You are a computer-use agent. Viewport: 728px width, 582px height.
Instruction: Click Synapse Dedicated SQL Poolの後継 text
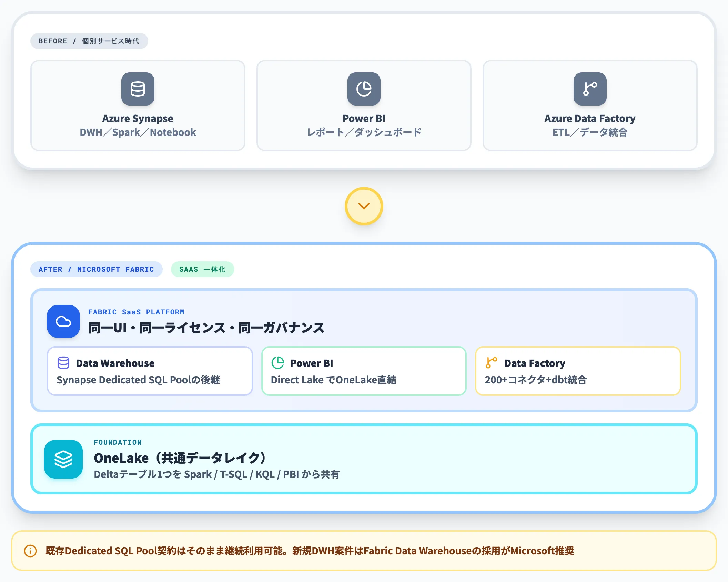click(138, 380)
